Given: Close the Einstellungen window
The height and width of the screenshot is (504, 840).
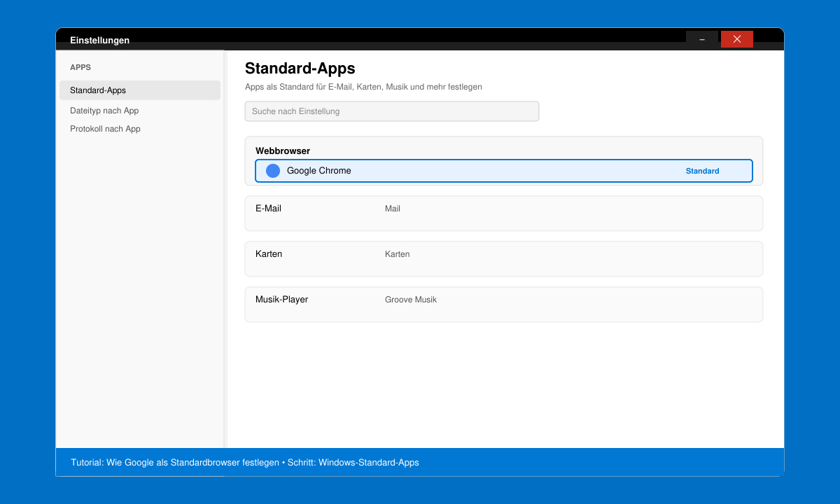Looking at the screenshot, I should coord(737,39).
